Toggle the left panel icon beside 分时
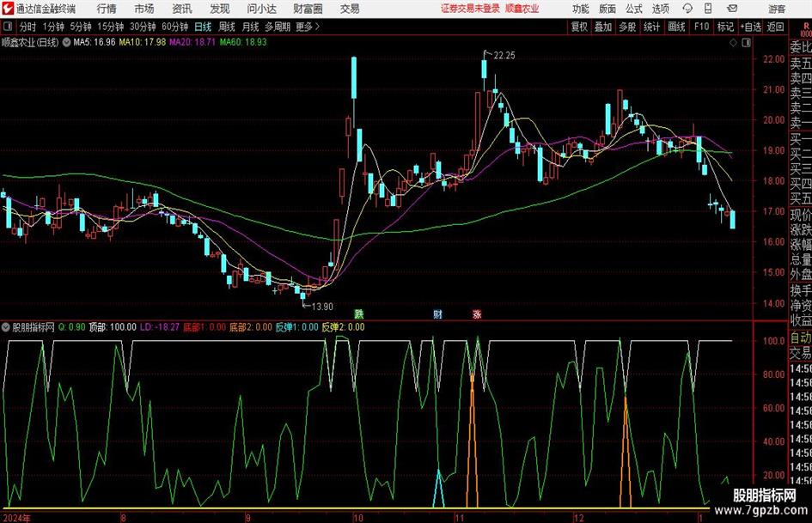The image size is (812, 523). click(x=8, y=27)
